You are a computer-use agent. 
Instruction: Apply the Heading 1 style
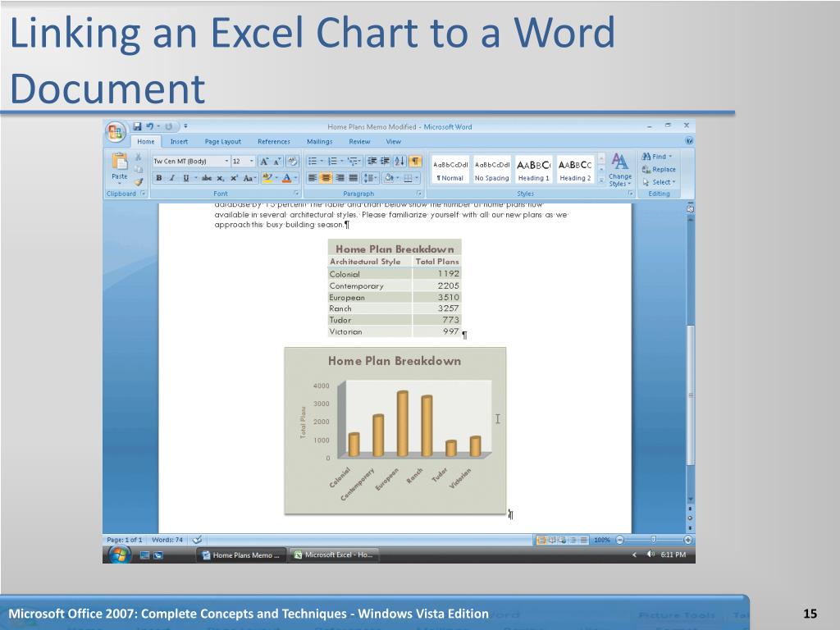pos(533,171)
